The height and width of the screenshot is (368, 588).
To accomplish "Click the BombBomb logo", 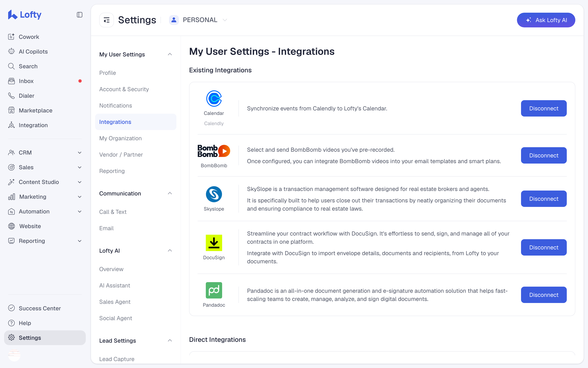I will click(214, 151).
